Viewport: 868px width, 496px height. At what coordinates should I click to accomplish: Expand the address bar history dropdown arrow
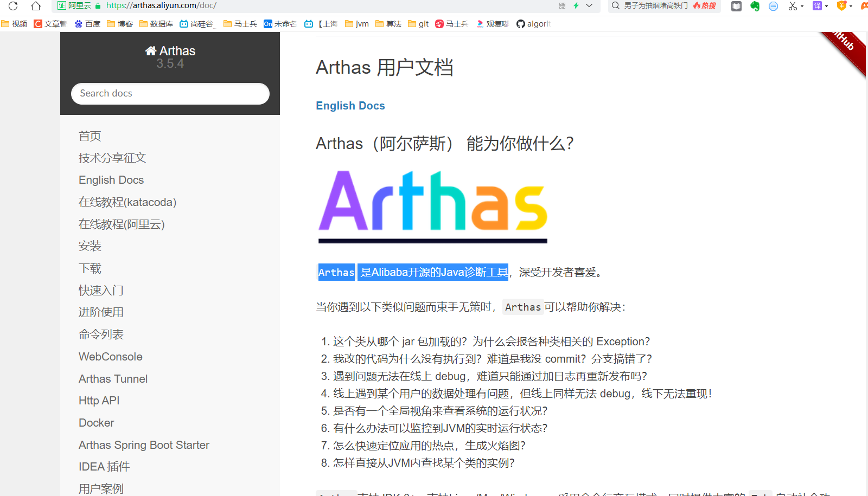pyautogui.click(x=589, y=6)
